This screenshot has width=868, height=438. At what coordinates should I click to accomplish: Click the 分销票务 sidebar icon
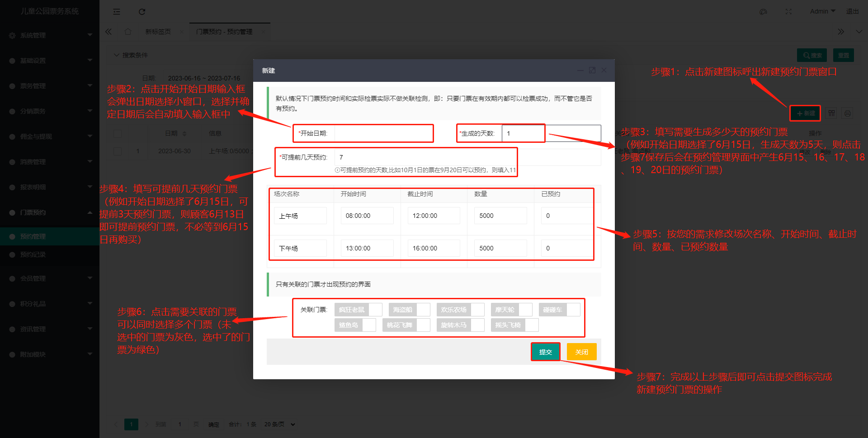pyautogui.click(x=12, y=111)
